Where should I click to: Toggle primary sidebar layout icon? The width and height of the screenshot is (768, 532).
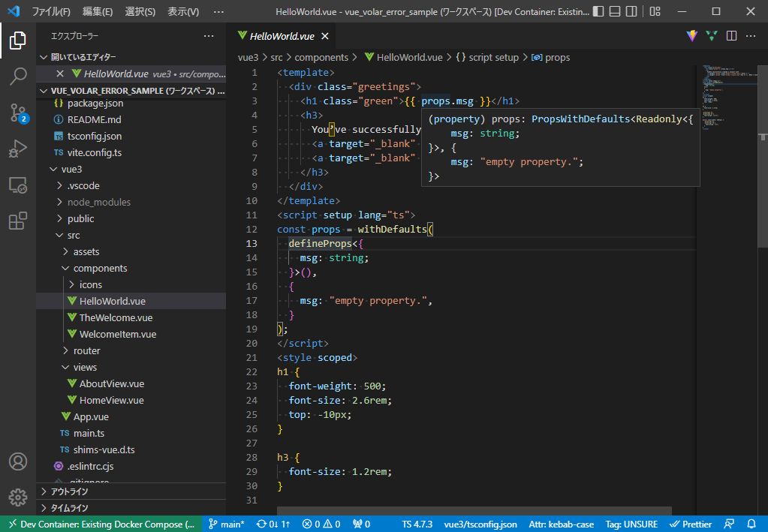point(598,11)
